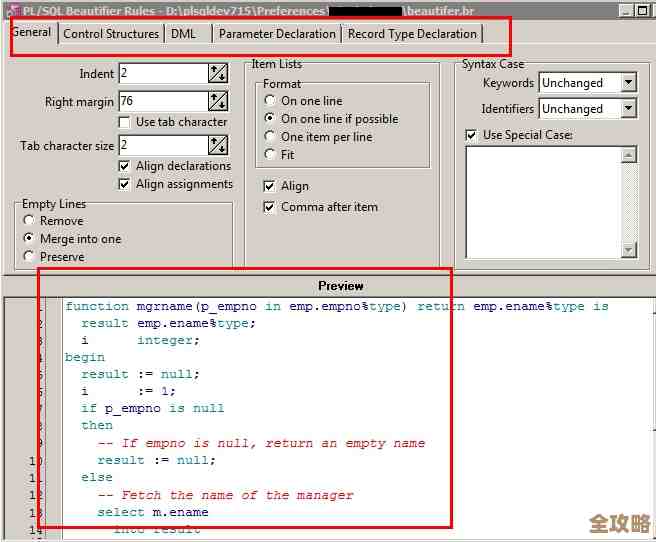The height and width of the screenshot is (542, 656).
Task: Choose the One item per line format
Action: click(x=270, y=137)
